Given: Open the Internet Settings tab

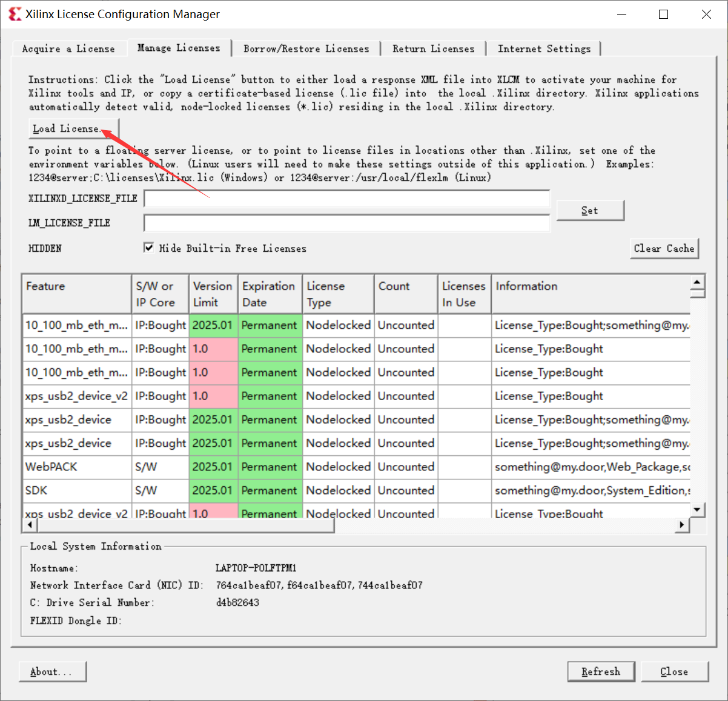Looking at the screenshot, I should pos(543,48).
